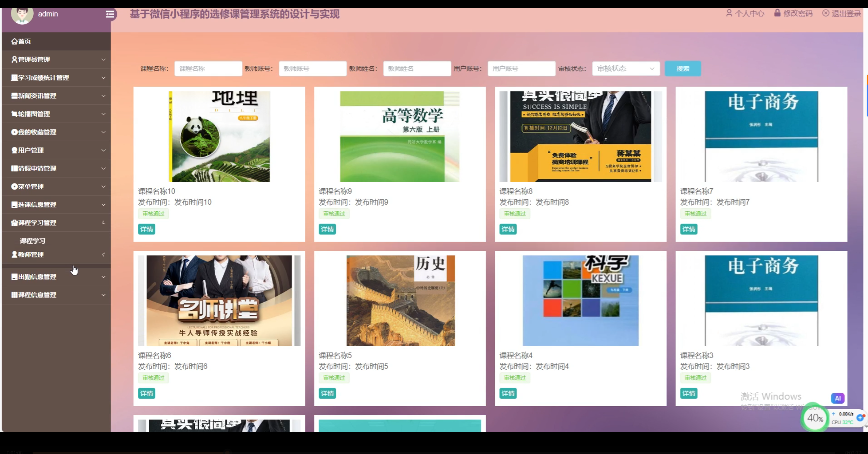
Task: Click the purple AI floating icon
Action: (x=837, y=398)
